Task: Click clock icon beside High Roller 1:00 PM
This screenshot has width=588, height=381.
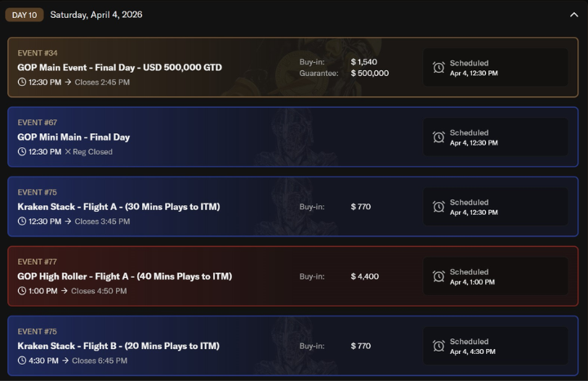Action: (x=22, y=291)
